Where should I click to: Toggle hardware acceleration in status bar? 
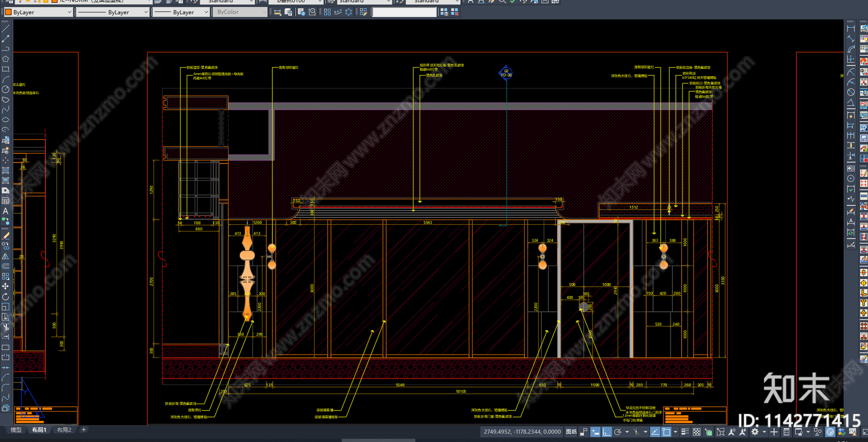click(830, 432)
